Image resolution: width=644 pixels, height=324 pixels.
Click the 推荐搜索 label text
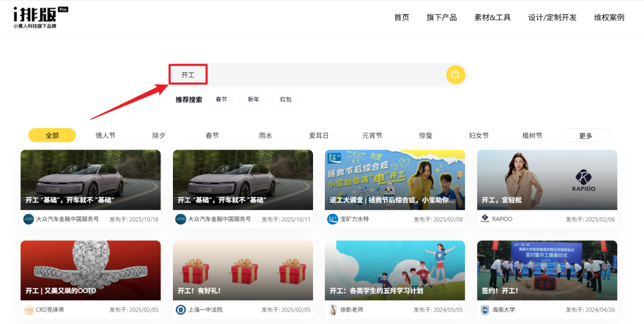coord(189,99)
